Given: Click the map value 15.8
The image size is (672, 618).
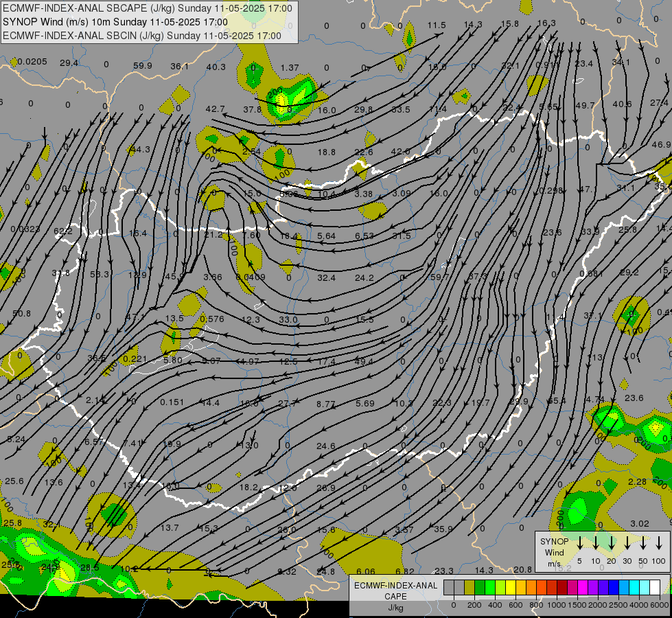Looking at the screenshot, I should pyautogui.click(x=510, y=23).
